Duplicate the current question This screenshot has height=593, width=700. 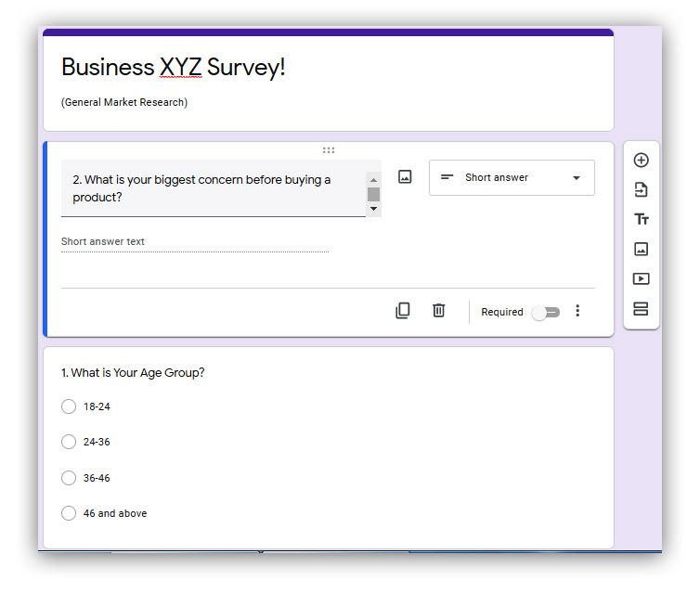click(403, 311)
